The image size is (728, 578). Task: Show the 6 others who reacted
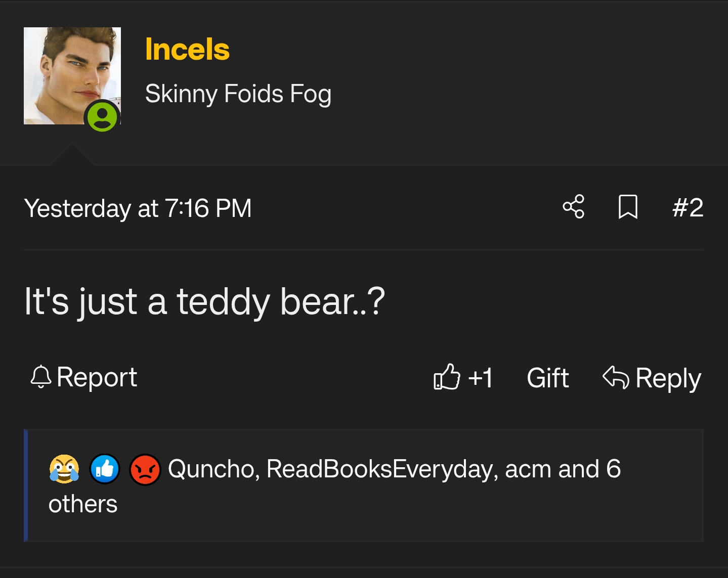point(83,504)
